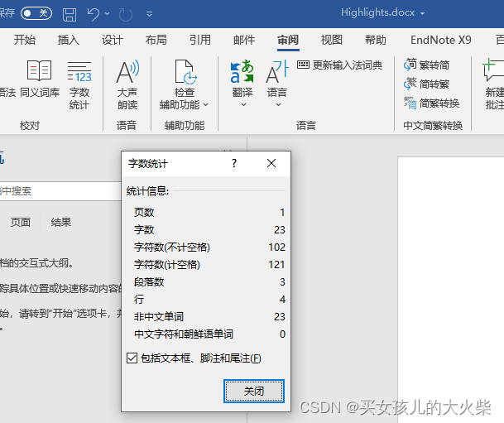
Task: Click the 页数 row label
Action: (x=144, y=213)
